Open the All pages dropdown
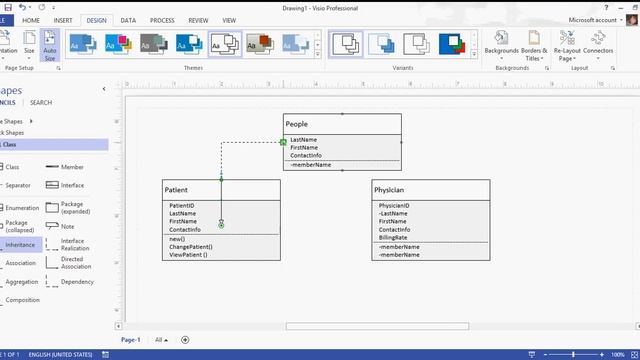Screen dimensions: 640x360 161,340
